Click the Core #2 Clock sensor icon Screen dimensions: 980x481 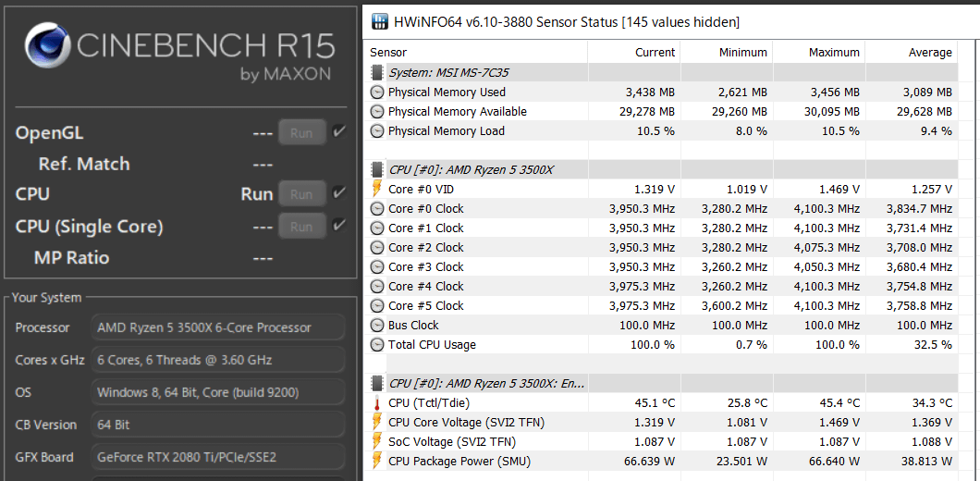377,248
